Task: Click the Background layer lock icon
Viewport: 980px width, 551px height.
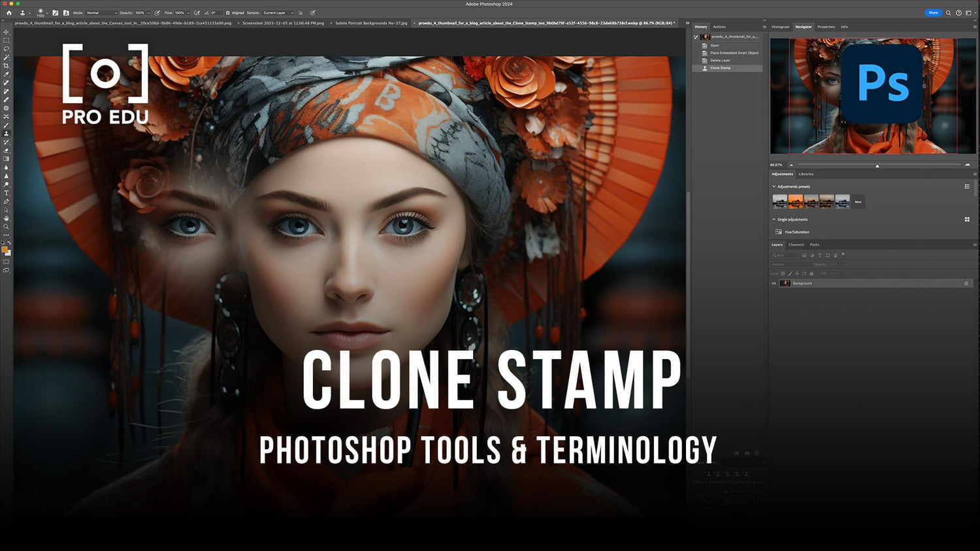Action: tap(966, 283)
